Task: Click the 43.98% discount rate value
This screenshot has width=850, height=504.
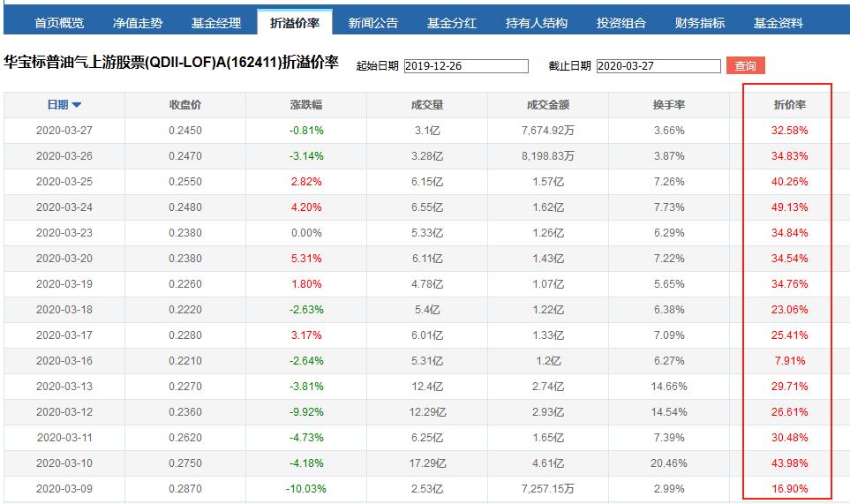Action: (x=790, y=463)
